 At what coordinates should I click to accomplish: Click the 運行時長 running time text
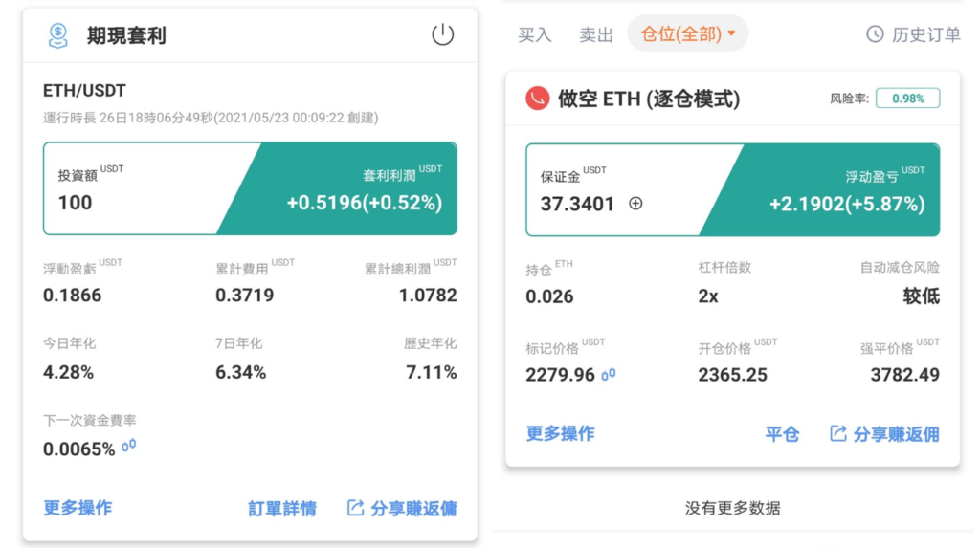pyautogui.click(x=211, y=118)
